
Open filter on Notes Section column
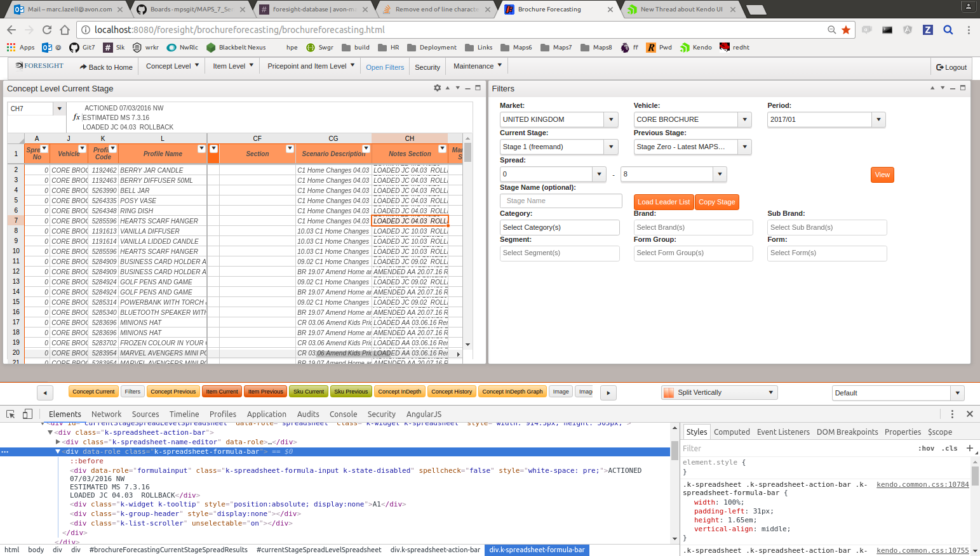tap(442, 149)
